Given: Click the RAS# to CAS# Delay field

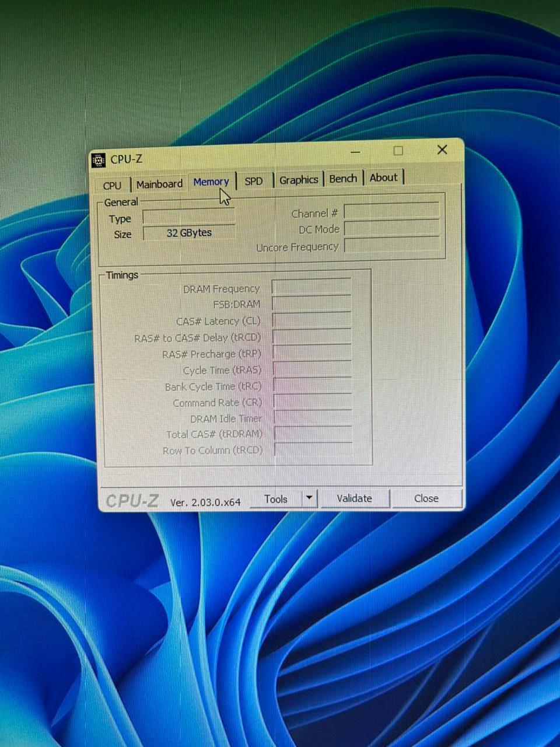Looking at the screenshot, I should 312,336.
